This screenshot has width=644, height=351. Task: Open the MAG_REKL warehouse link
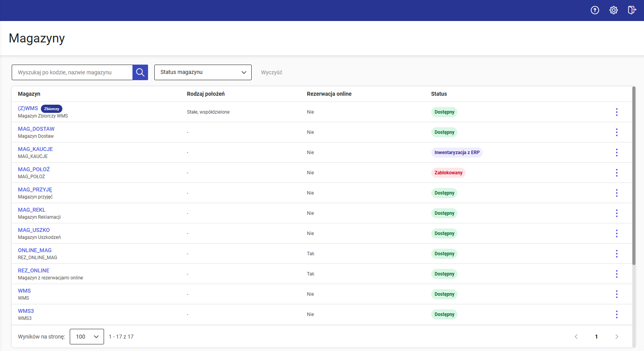coord(32,210)
